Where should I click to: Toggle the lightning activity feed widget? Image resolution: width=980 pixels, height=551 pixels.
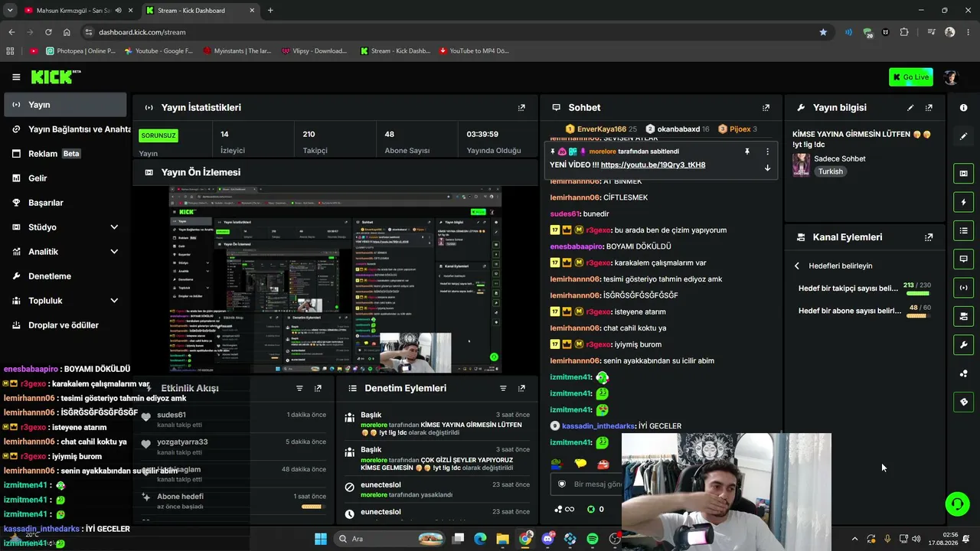[x=964, y=202]
